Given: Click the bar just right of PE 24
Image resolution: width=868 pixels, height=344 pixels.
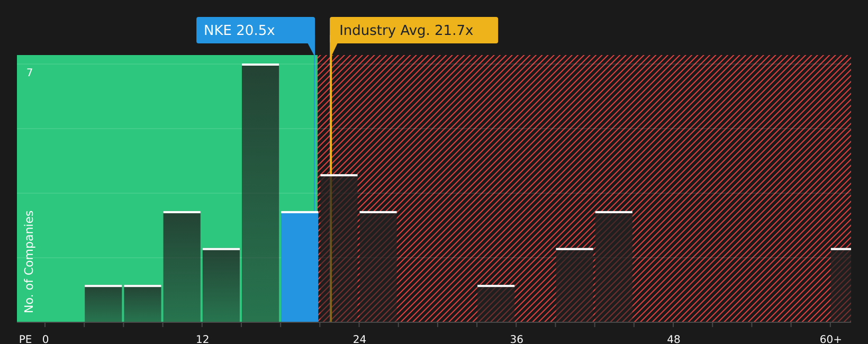Looking at the screenshot, I should (378, 267).
